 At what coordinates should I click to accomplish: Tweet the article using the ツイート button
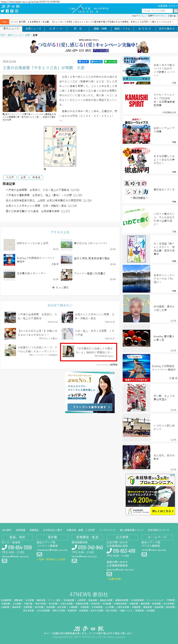(x=96, y=61)
